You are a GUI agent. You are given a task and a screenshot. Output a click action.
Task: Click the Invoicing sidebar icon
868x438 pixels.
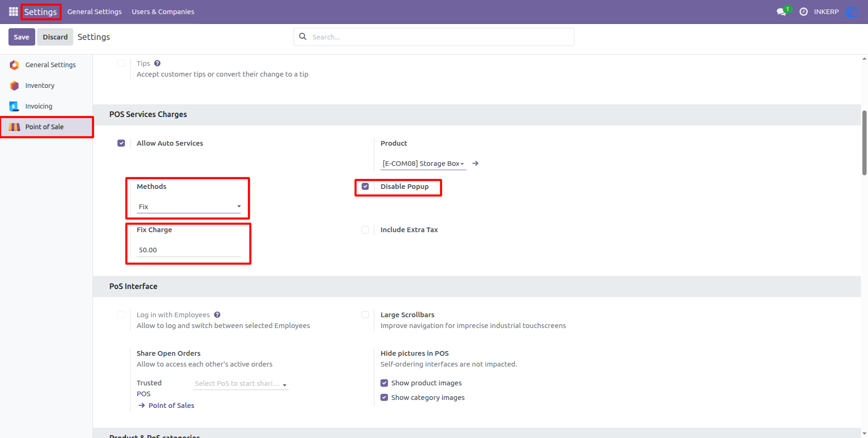[x=15, y=106]
